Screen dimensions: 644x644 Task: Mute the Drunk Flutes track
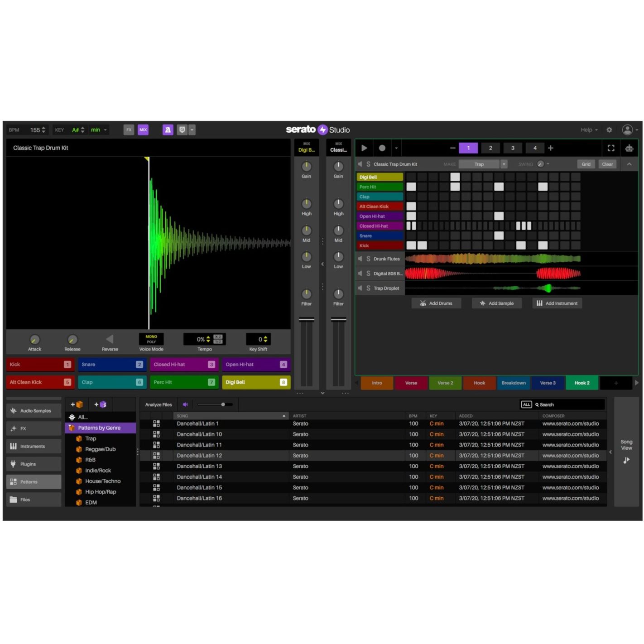click(x=360, y=259)
